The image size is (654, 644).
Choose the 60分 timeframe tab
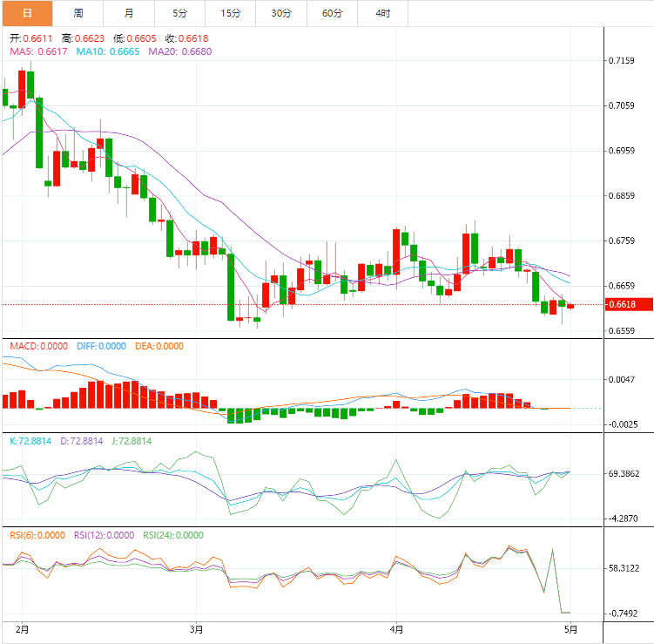(x=332, y=13)
